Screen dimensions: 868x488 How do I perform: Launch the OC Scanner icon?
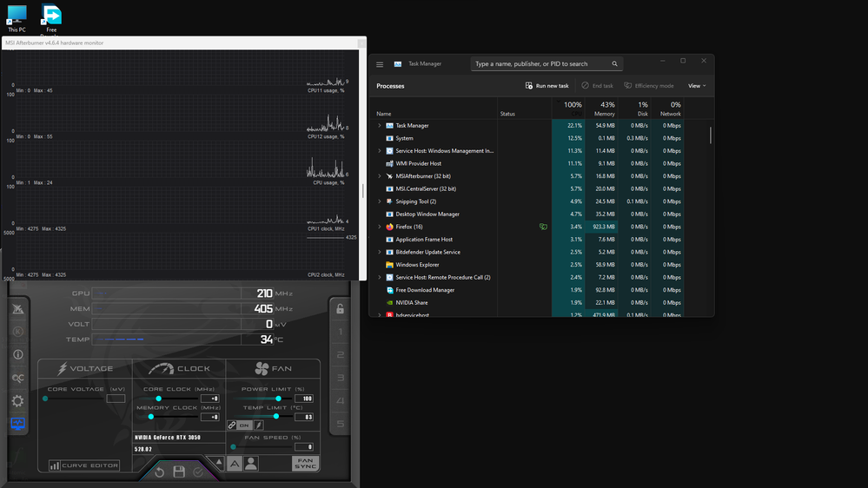point(17,379)
